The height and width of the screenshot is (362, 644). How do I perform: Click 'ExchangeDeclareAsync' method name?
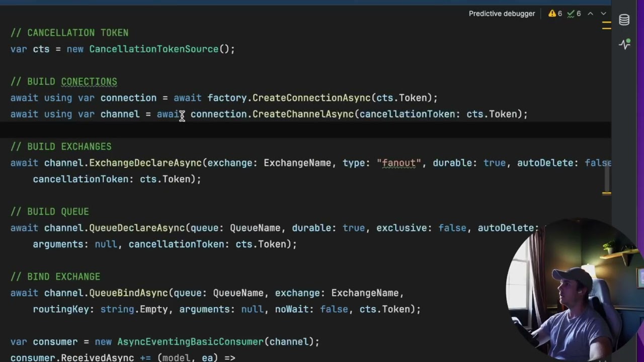[145, 163]
